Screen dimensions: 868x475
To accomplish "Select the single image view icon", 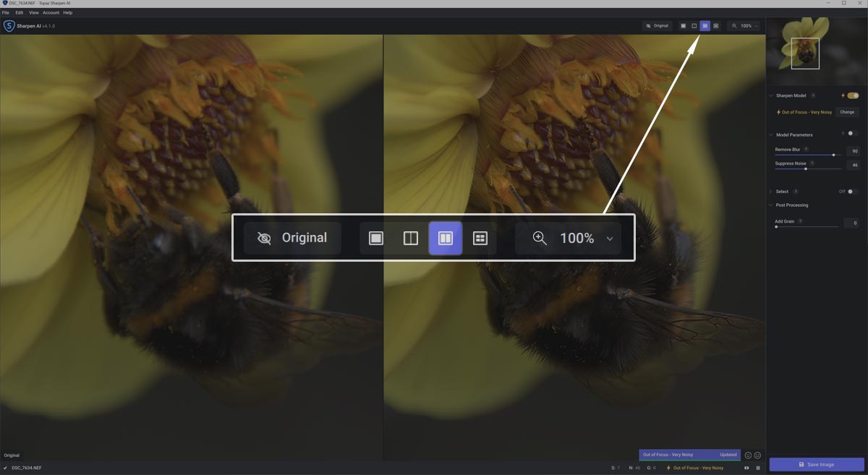I will pos(683,26).
